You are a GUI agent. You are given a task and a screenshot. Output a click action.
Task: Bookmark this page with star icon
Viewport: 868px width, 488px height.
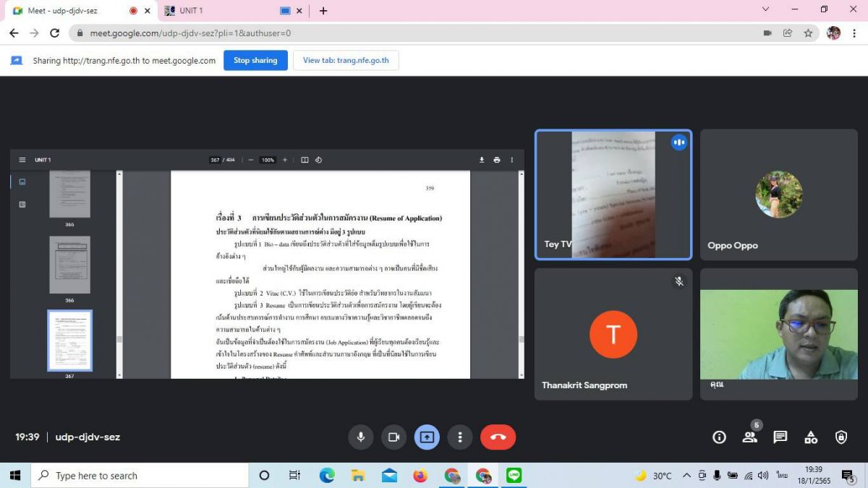[x=808, y=33]
